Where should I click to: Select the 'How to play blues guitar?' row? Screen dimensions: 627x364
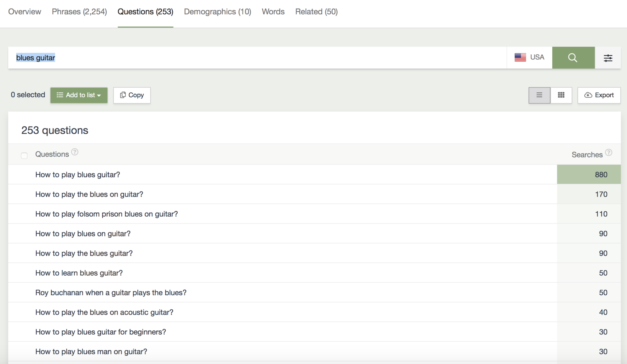(x=78, y=175)
